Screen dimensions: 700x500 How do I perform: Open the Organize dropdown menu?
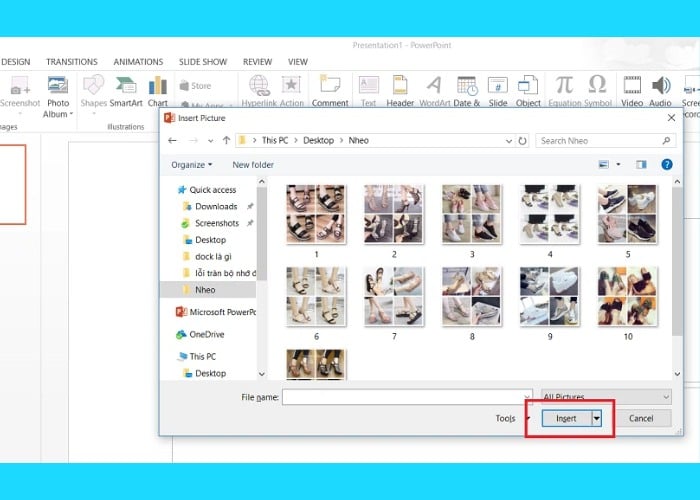pos(191,164)
